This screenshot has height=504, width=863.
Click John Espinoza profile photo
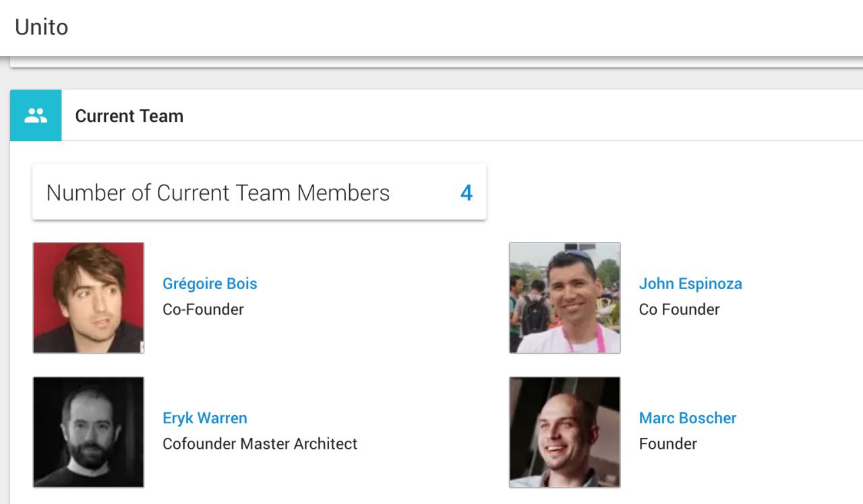pyautogui.click(x=565, y=298)
